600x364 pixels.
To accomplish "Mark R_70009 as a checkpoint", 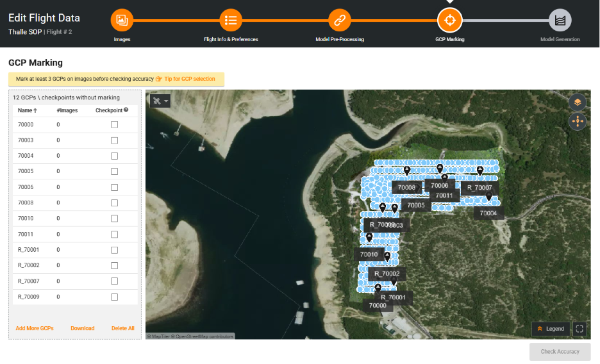I will pos(114,297).
